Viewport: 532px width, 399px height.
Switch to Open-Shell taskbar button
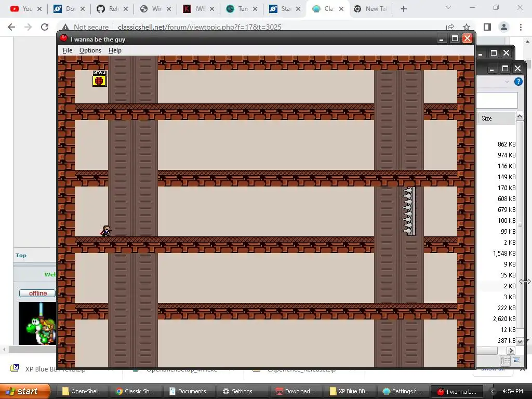(x=81, y=391)
